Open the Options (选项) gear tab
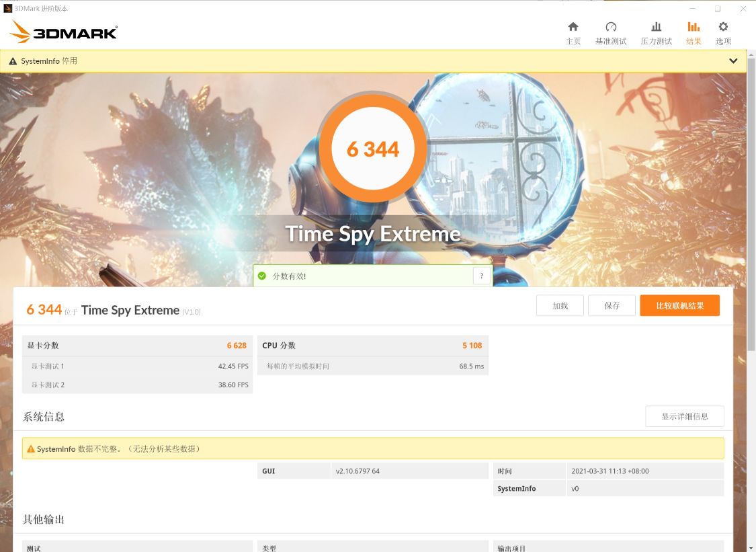Screen dimensions: 756x552 (x=722, y=34)
